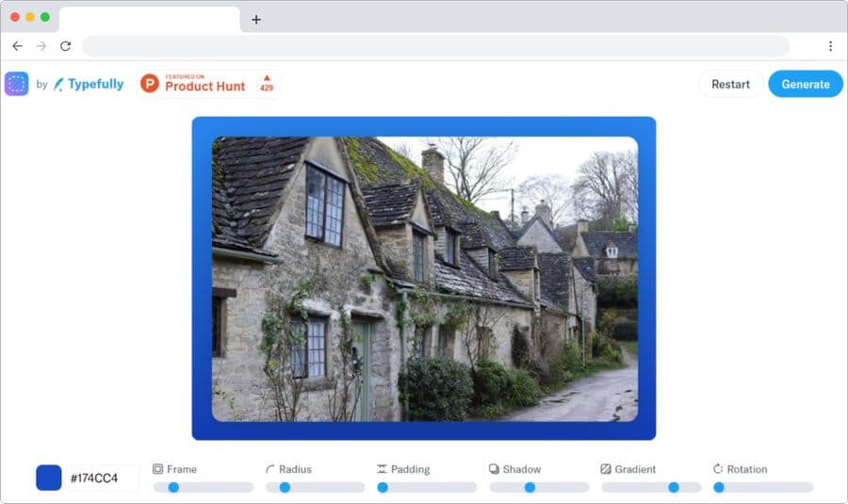Adjust the Rotation slider
848x504 pixels.
coord(763,487)
